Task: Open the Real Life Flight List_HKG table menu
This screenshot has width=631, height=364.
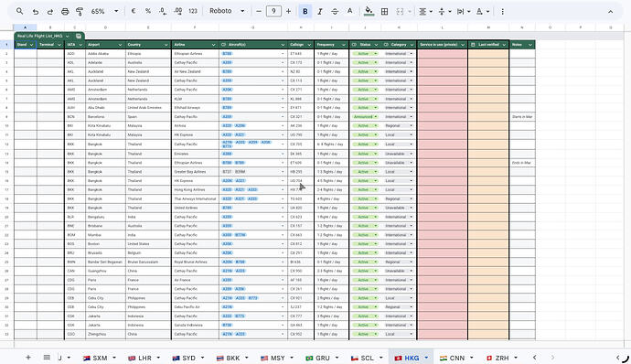Action: 67,36
